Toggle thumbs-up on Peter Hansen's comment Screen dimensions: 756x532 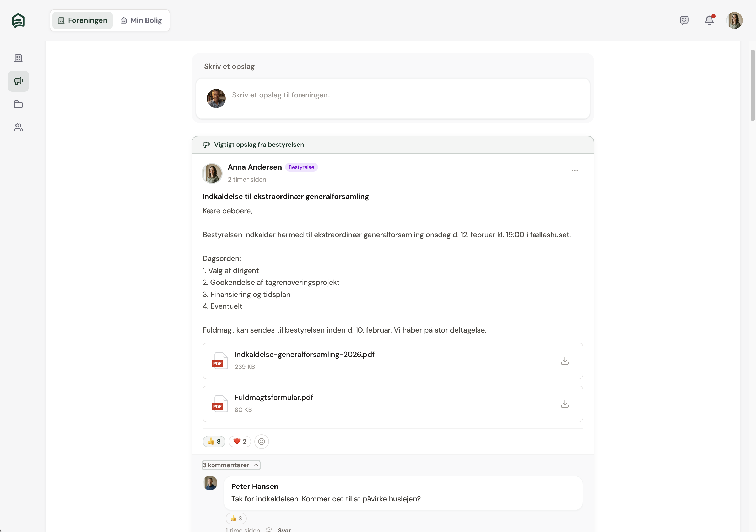coord(236,518)
